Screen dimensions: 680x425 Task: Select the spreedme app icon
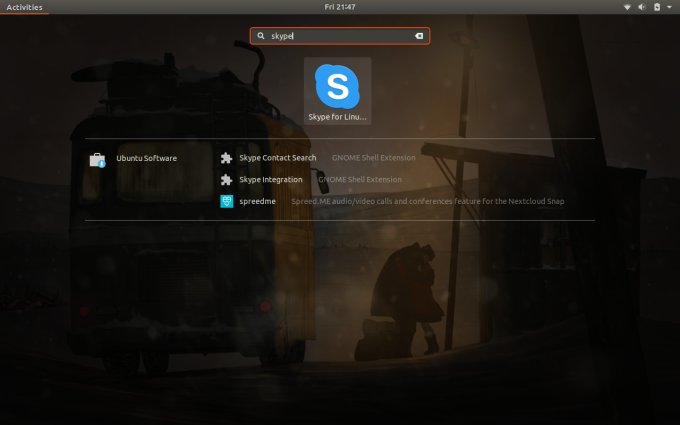coord(226,201)
